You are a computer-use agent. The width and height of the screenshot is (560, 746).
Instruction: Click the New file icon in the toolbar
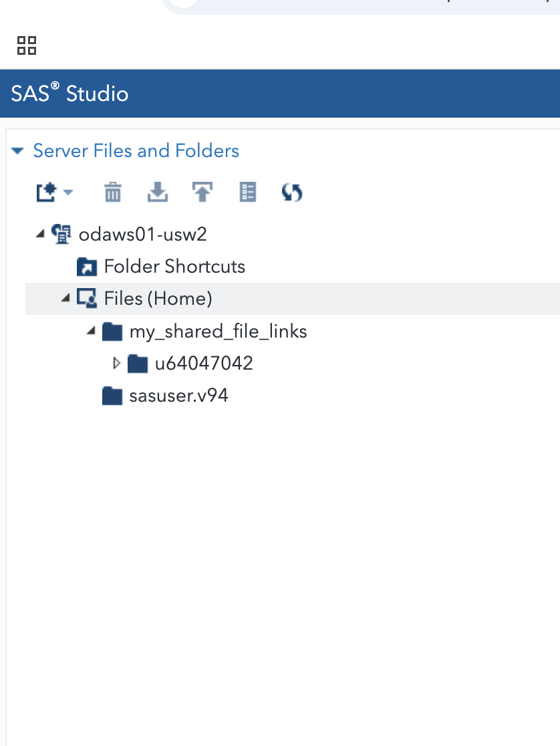click(46, 193)
